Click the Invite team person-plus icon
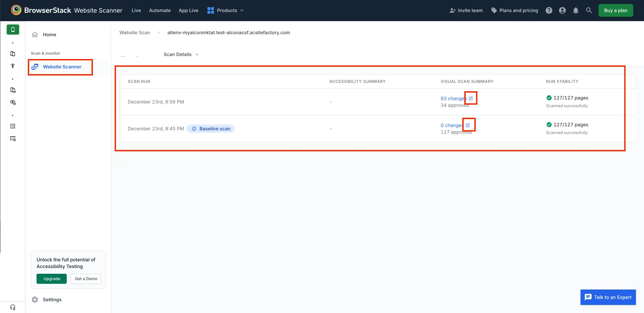The width and height of the screenshot is (644, 313). point(453,10)
